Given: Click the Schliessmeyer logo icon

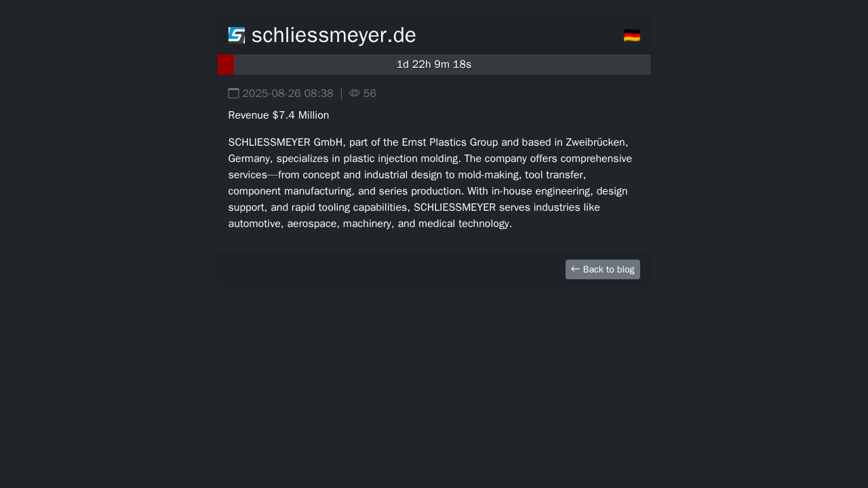Looking at the screenshot, I should coord(236,35).
